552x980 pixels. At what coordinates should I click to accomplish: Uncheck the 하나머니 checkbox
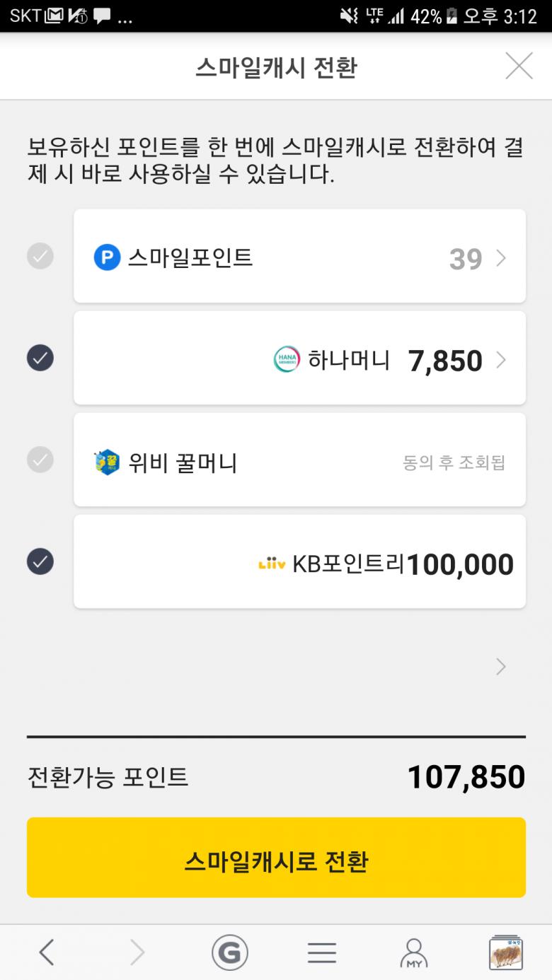tap(40, 358)
